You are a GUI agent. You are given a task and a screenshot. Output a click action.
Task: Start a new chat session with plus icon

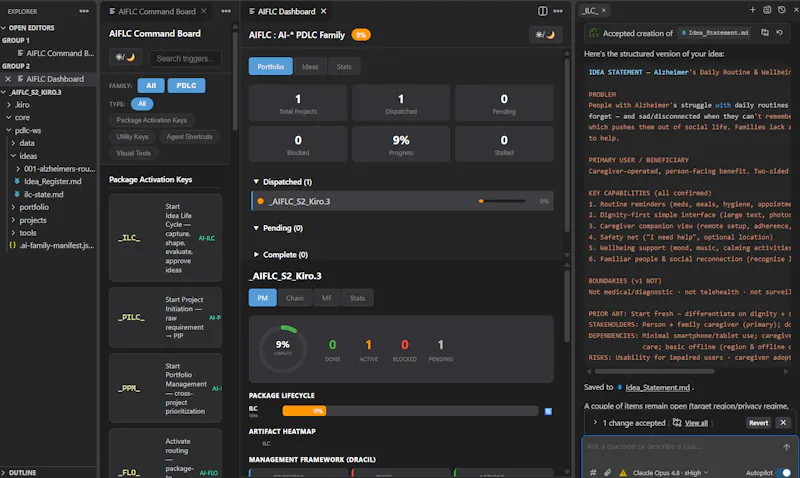pyautogui.click(x=752, y=10)
